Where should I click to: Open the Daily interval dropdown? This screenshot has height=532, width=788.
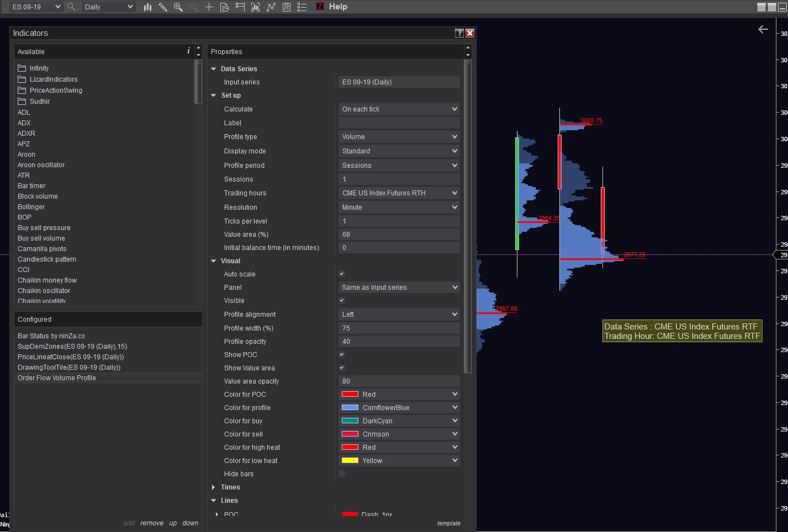pyautogui.click(x=108, y=7)
